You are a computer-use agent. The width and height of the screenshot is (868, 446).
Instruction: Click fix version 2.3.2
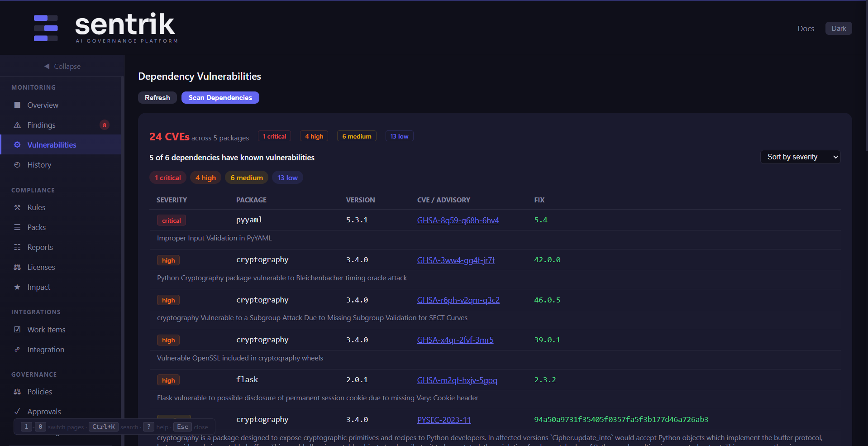point(545,380)
